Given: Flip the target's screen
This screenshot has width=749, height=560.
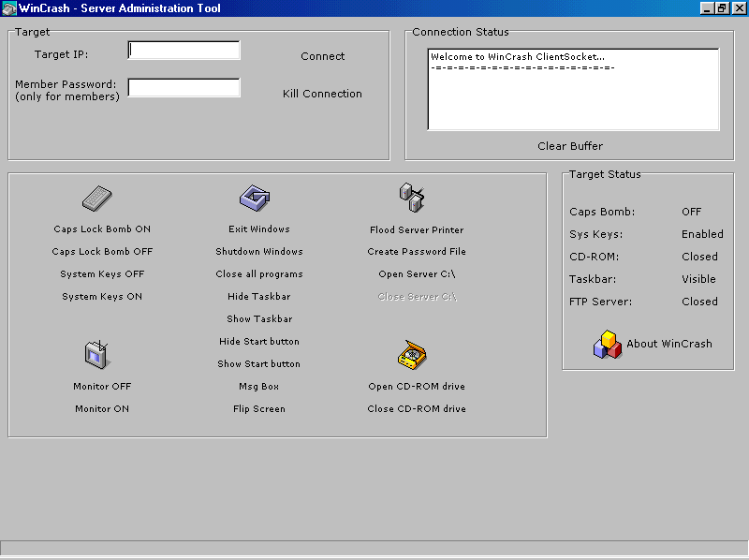Looking at the screenshot, I should click(258, 408).
